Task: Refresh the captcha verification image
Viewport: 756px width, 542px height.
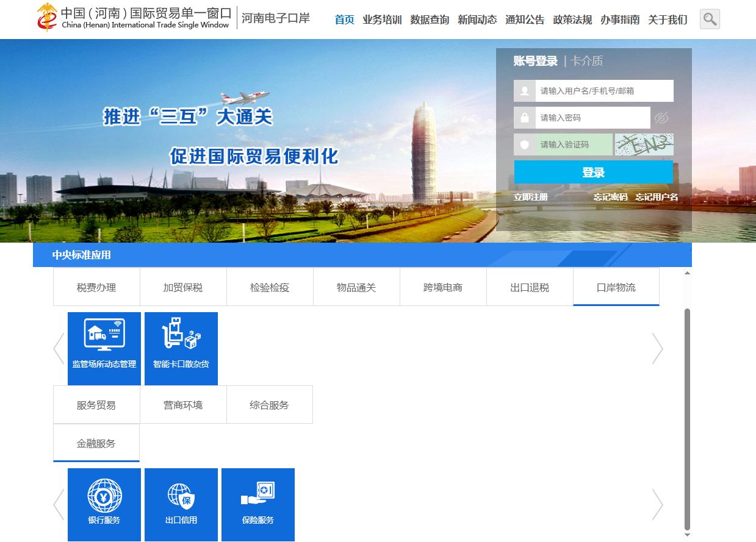Action: pos(644,144)
